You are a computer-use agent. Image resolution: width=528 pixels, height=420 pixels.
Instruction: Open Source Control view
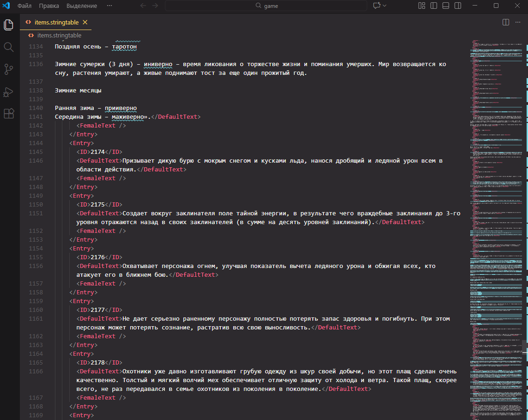point(8,69)
